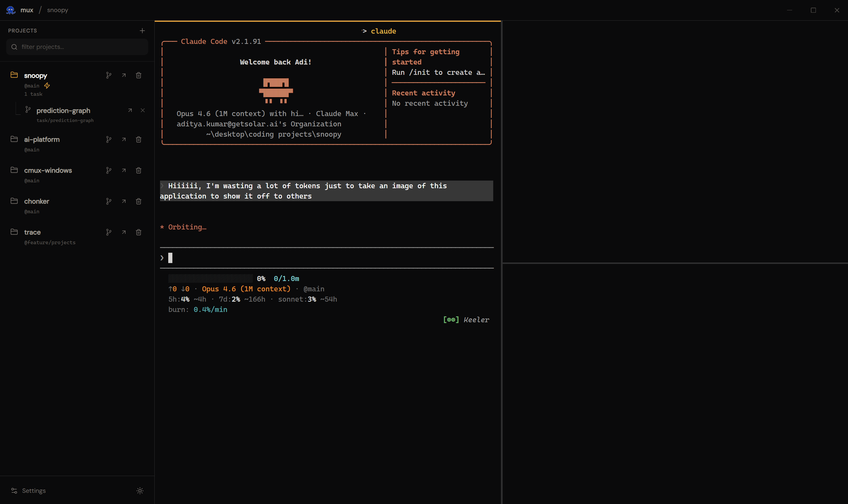848x504 pixels.
Task: Click the branch icon for trace project
Action: click(x=109, y=232)
